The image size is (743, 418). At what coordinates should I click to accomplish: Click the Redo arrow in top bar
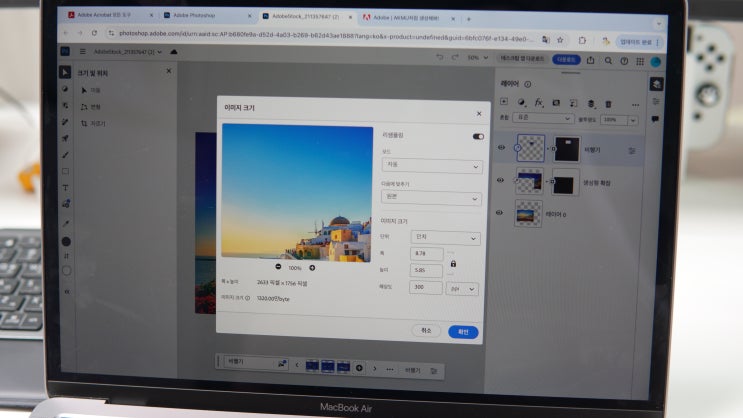tap(455, 57)
